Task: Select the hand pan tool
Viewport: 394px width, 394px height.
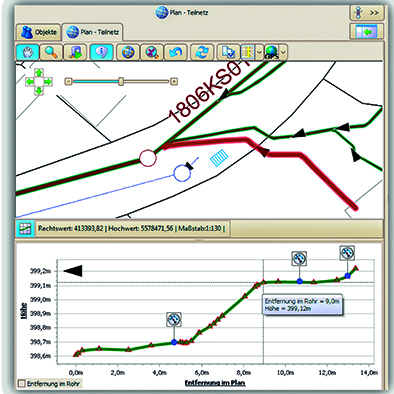Action: pyautogui.click(x=28, y=52)
